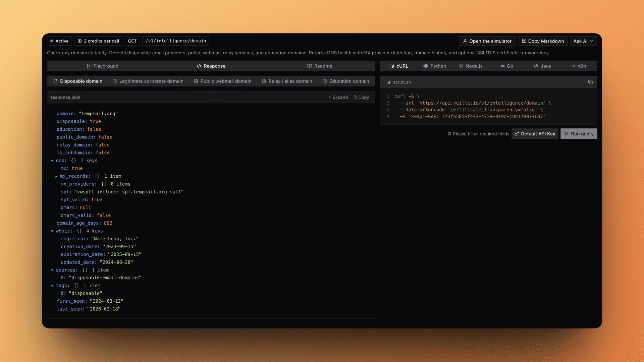Open the Playground tab
The height and width of the screenshot is (362, 644).
pyautogui.click(x=103, y=66)
